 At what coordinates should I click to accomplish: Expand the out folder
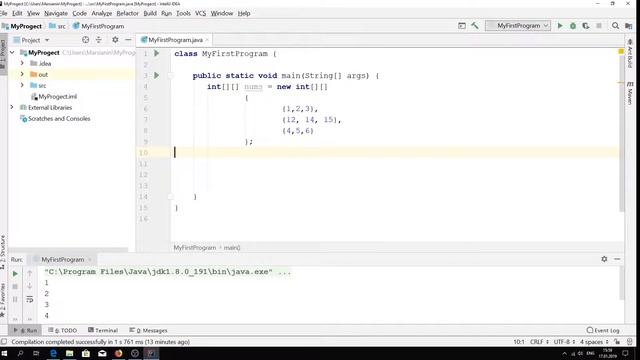22,74
